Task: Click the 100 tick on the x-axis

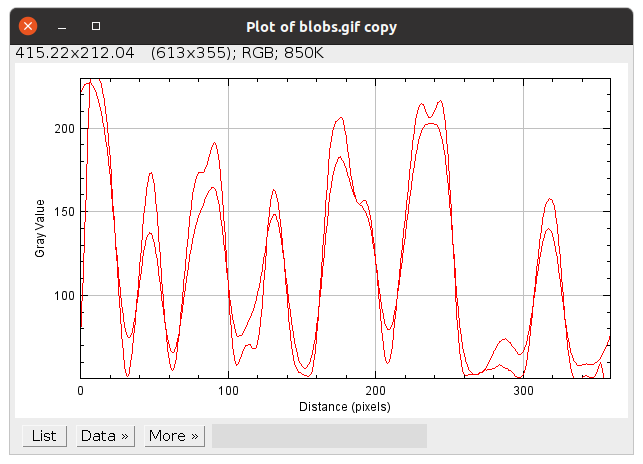Action: pyautogui.click(x=228, y=392)
